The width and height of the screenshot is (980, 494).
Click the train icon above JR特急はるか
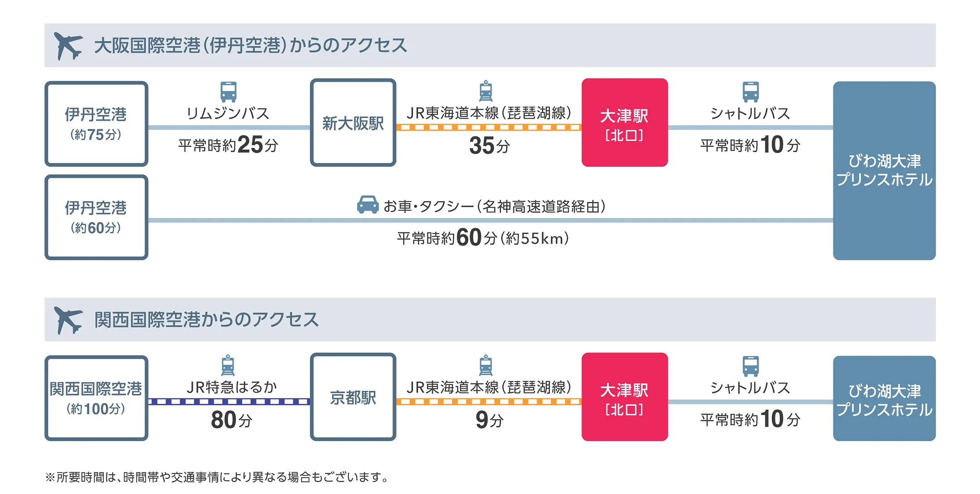(x=228, y=365)
